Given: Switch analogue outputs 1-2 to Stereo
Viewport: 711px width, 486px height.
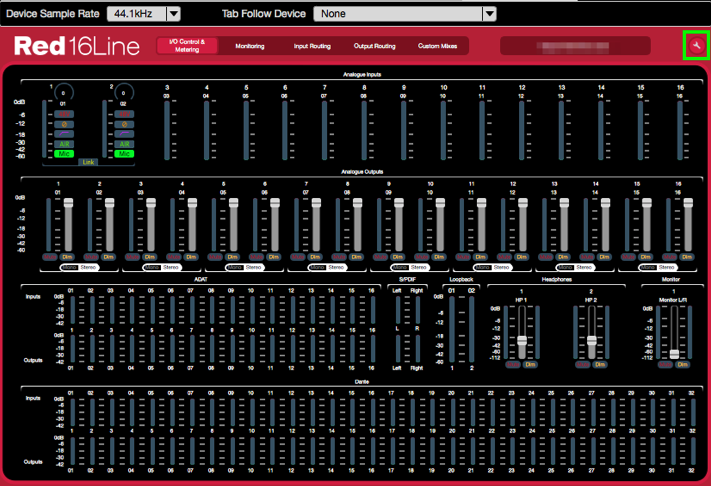Looking at the screenshot, I should (x=89, y=268).
